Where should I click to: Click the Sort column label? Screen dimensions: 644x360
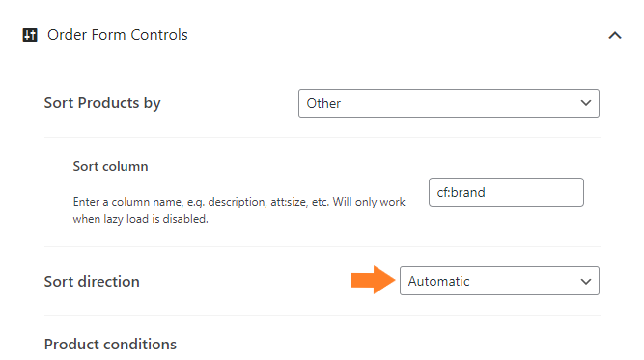click(110, 166)
